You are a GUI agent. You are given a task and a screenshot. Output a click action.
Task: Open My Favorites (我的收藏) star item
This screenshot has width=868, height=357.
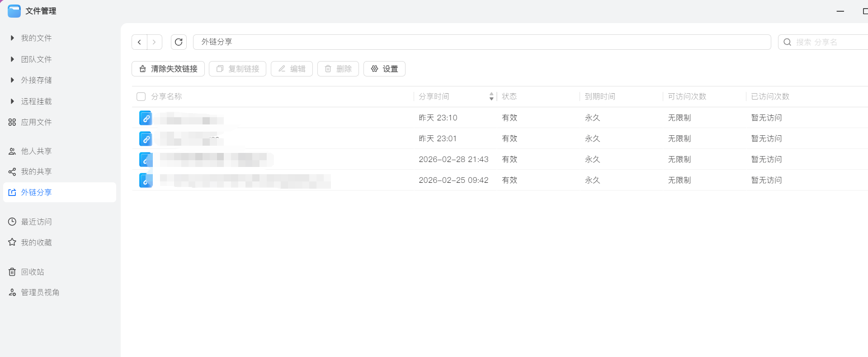point(36,243)
